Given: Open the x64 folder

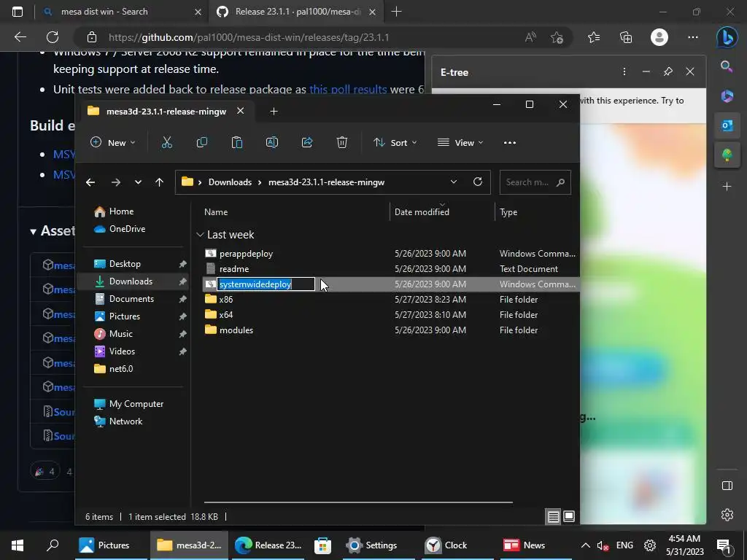Looking at the screenshot, I should click(x=226, y=315).
